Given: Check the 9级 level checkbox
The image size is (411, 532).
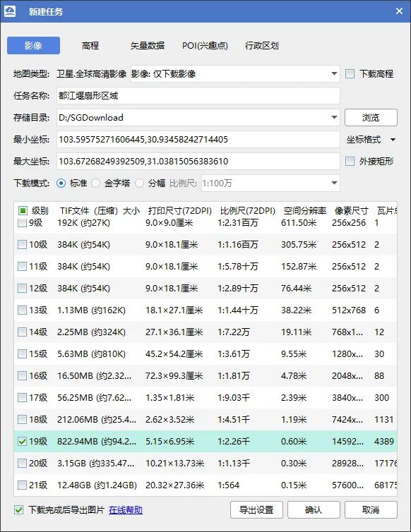Looking at the screenshot, I should click(x=22, y=223).
